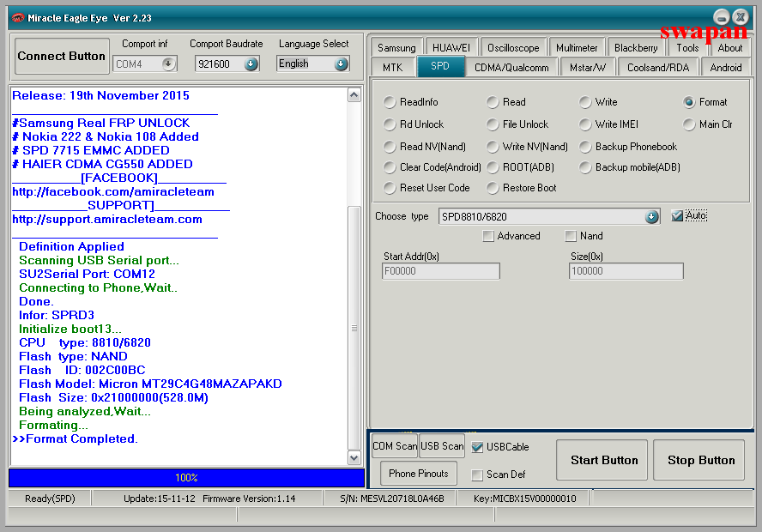Click the facebook.com/amiracleteam link text
Image resolution: width=762 pixels, height=532 pixels.
(113, 192)
